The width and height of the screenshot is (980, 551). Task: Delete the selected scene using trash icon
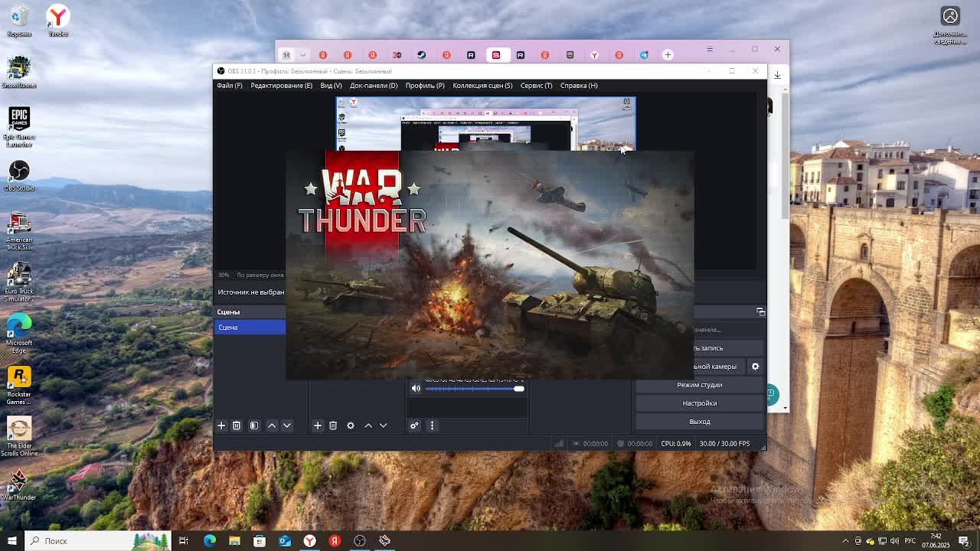(237, 425)
